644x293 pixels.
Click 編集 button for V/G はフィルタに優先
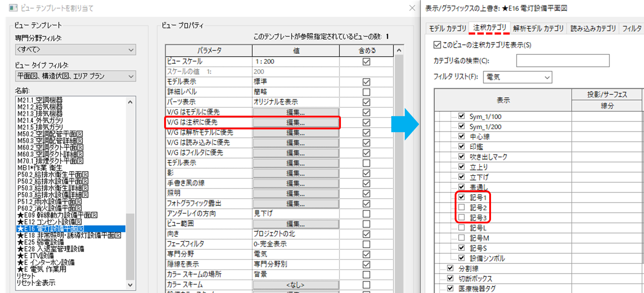pos(296,153)
